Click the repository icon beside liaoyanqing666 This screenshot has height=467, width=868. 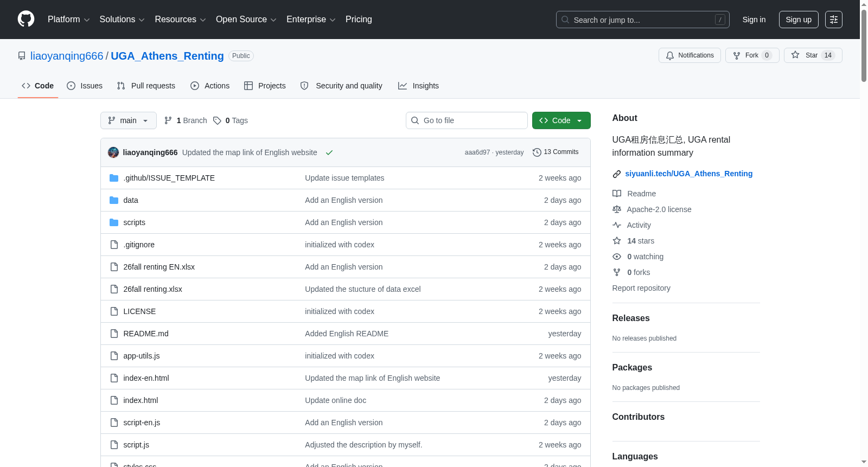(22, 56)
